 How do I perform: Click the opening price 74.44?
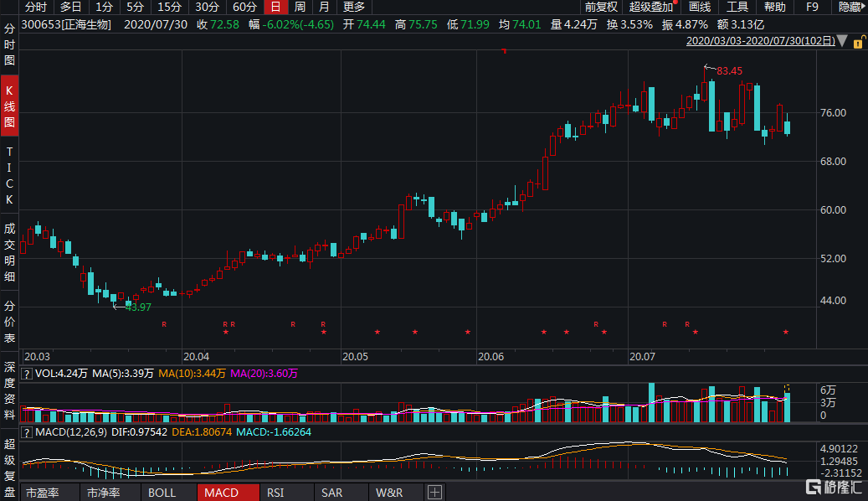tap(371, 25)
